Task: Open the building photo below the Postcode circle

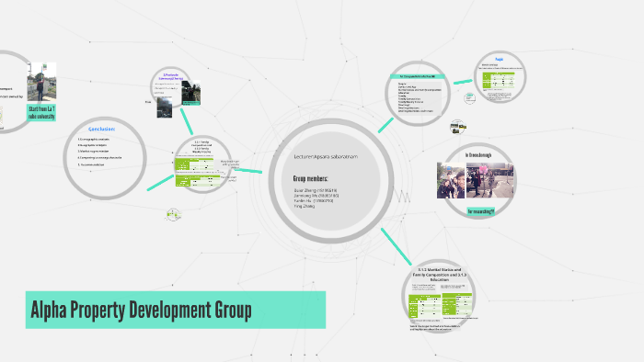Action: click(165, 107)
